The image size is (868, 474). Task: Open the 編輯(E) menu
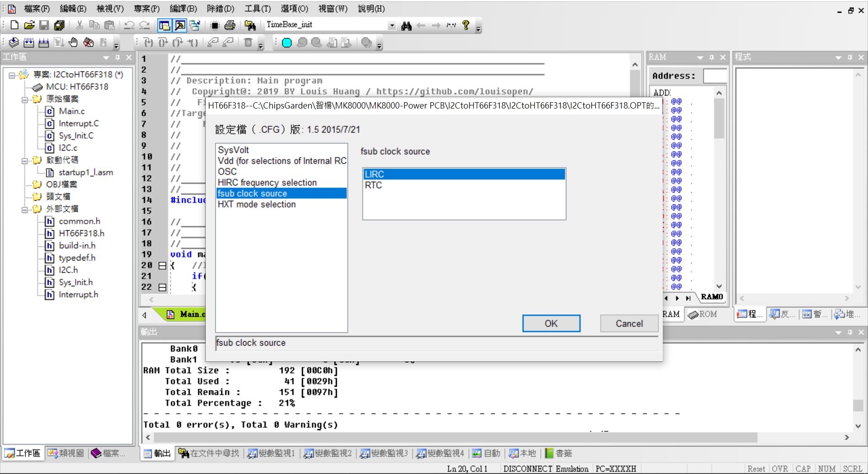73,9
